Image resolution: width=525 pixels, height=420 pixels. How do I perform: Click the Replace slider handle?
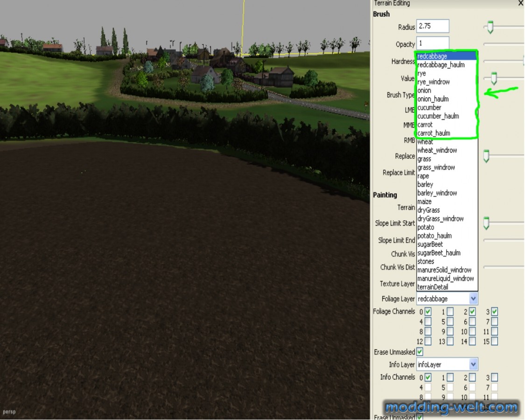(x=486, y=156)
